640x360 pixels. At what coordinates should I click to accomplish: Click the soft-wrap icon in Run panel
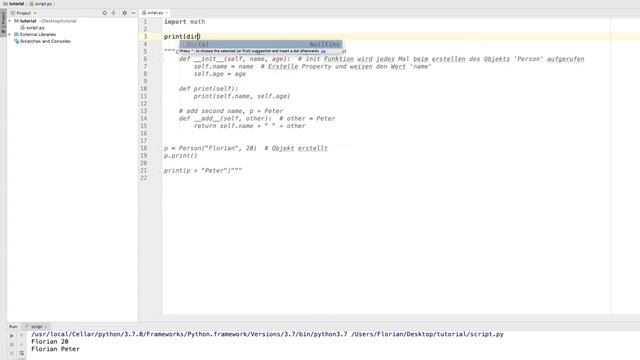tap(22, 353)
